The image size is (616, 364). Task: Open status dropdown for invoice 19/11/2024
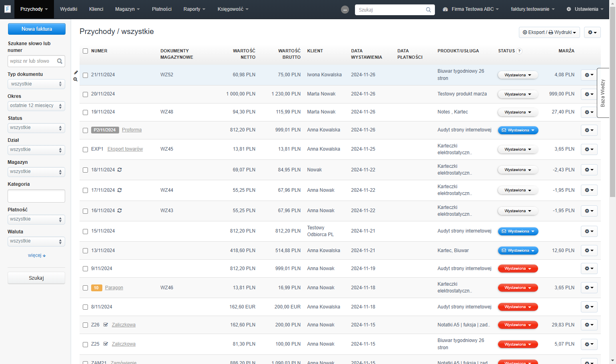(x=518, y=112)
